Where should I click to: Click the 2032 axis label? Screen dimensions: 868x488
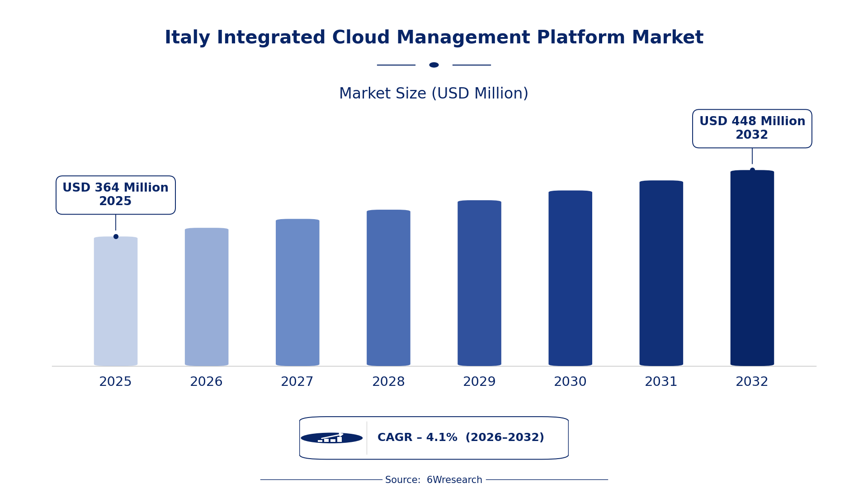tap(752, 382)
